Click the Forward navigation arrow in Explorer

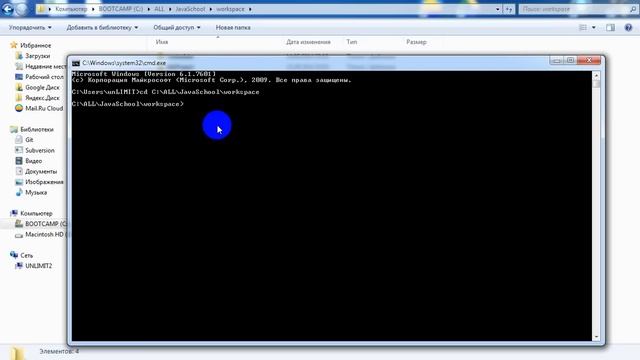pos(22,9)
